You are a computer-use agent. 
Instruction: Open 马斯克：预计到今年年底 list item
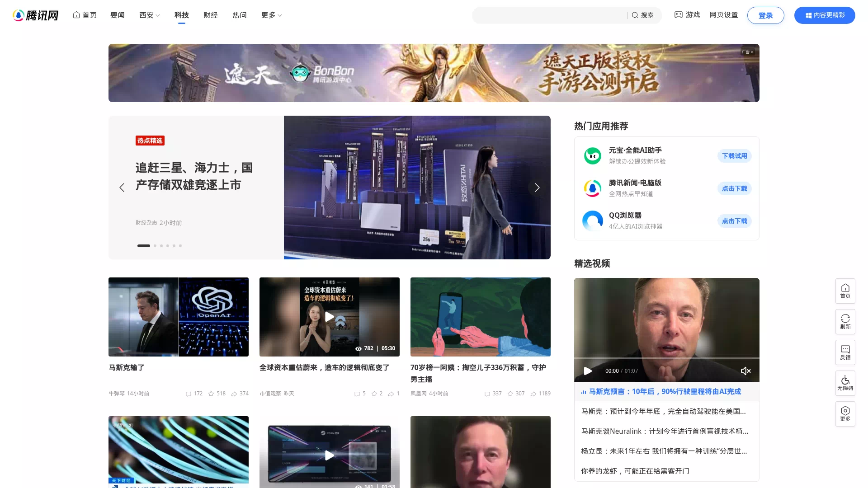click(664, 411)
